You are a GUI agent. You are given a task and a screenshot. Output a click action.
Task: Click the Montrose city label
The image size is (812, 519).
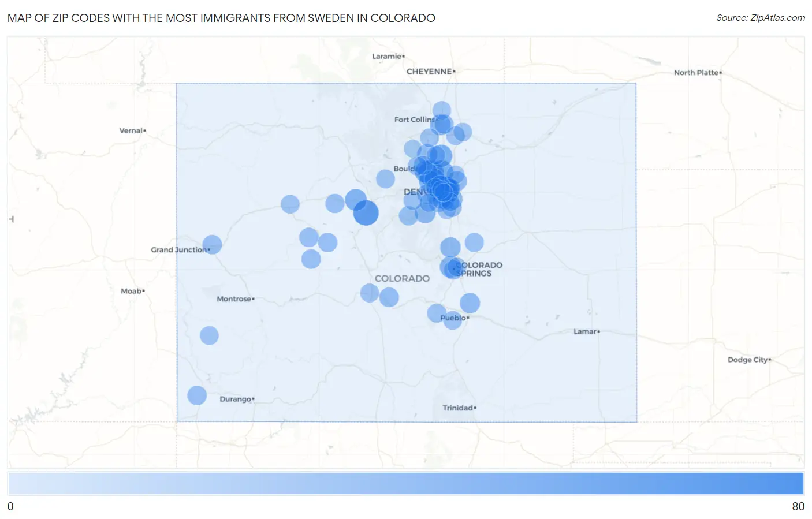tap(235, 299)
